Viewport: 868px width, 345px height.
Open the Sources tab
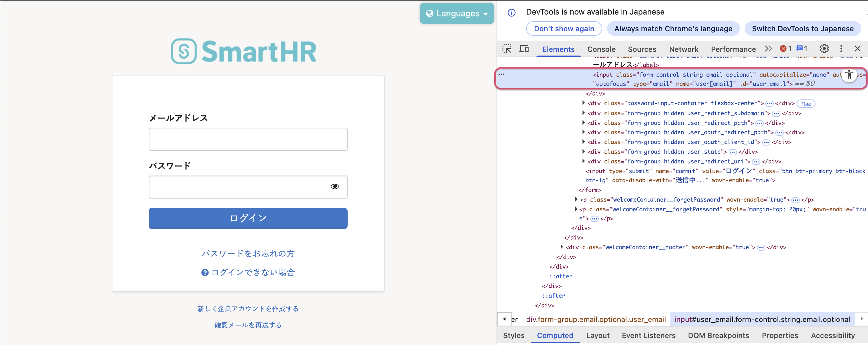pyautogui.click(x=642, y=49)
